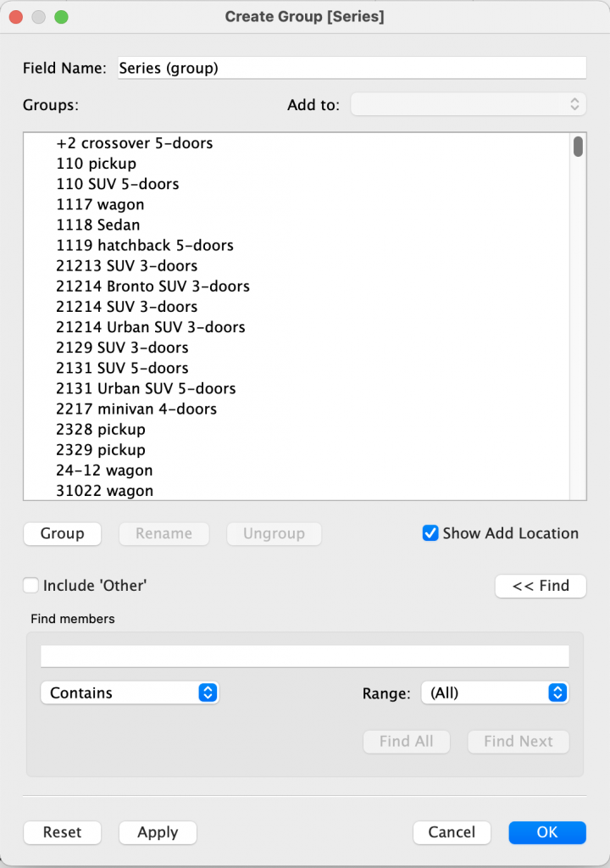Choose '21214 Bronto SUV 3-doors' entry
This screenshot has height=868, width=610.
[153, 287]
